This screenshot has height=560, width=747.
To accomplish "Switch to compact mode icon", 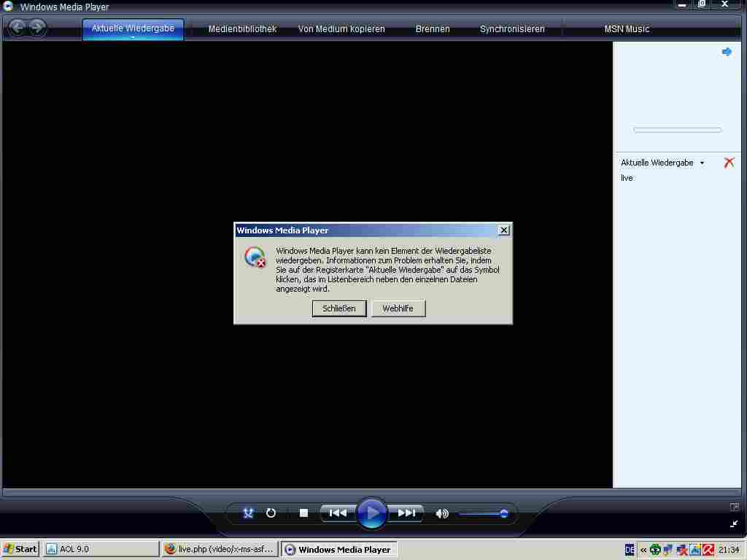I will (734, 524).
